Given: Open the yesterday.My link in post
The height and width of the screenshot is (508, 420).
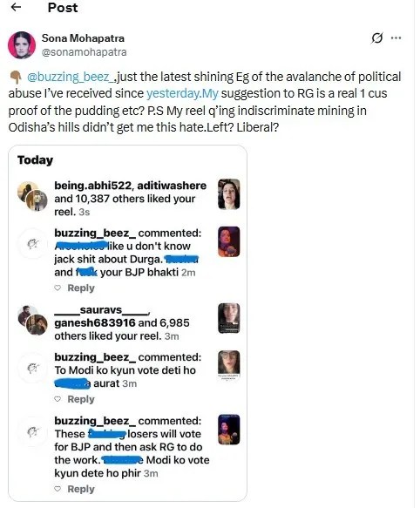Looking at the screenshot, I should 182,93.
